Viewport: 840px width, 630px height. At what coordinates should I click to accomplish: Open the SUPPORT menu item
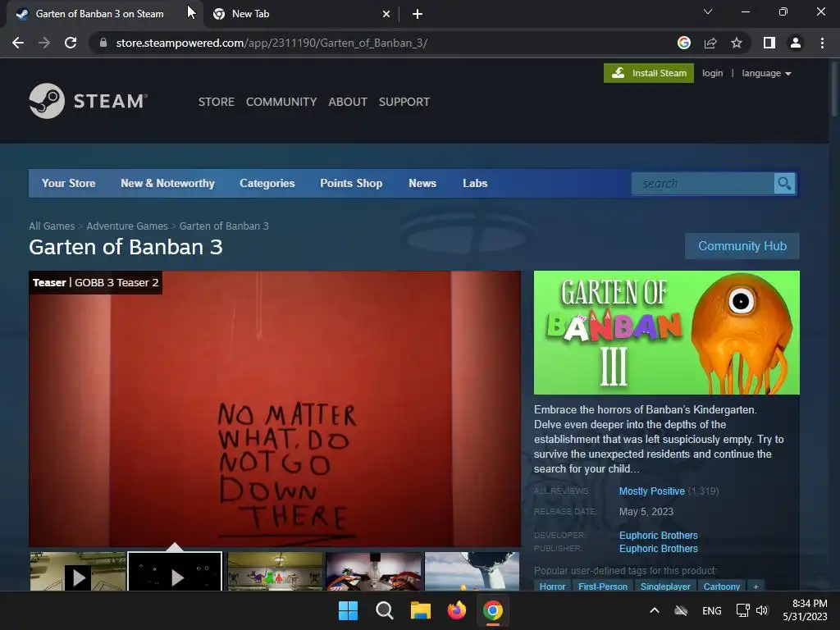tap(404, 102)
